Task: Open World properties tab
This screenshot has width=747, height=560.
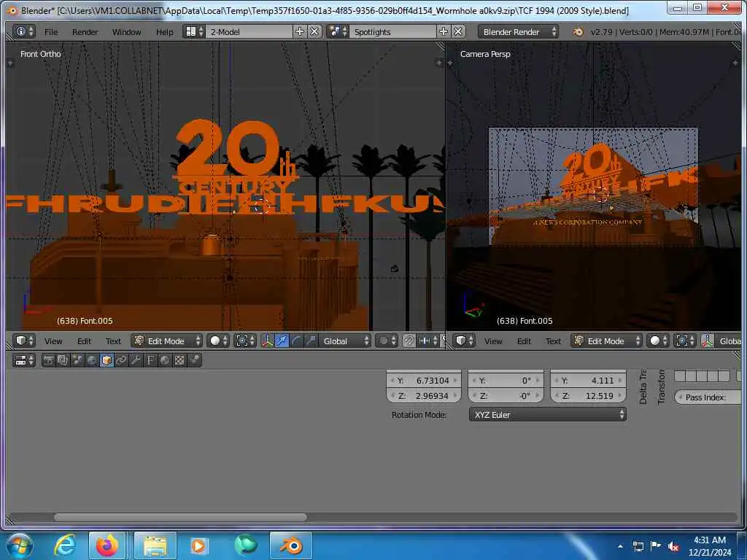Action: pos(92,360)
